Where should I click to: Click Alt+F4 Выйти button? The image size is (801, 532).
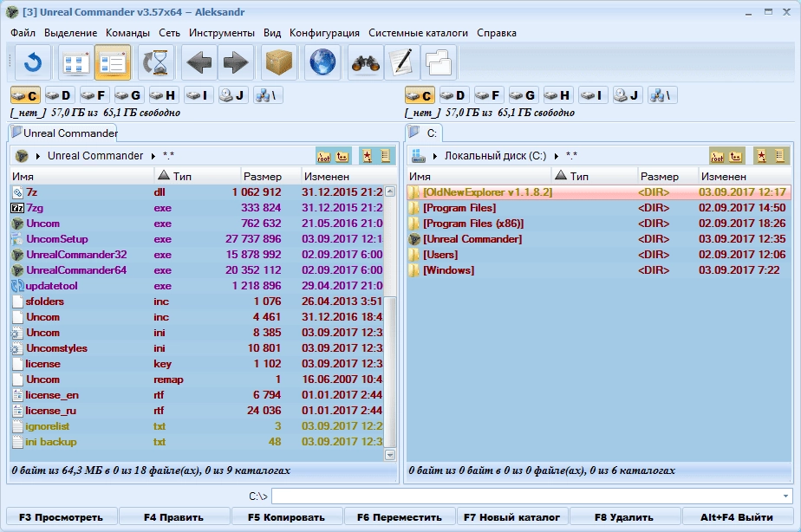coord(737,517)
